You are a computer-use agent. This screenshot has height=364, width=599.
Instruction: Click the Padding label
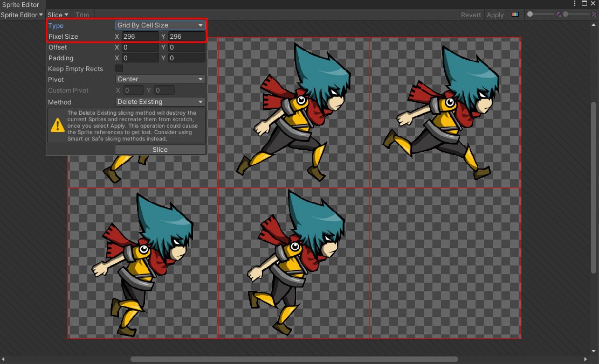tap(61, 58)
